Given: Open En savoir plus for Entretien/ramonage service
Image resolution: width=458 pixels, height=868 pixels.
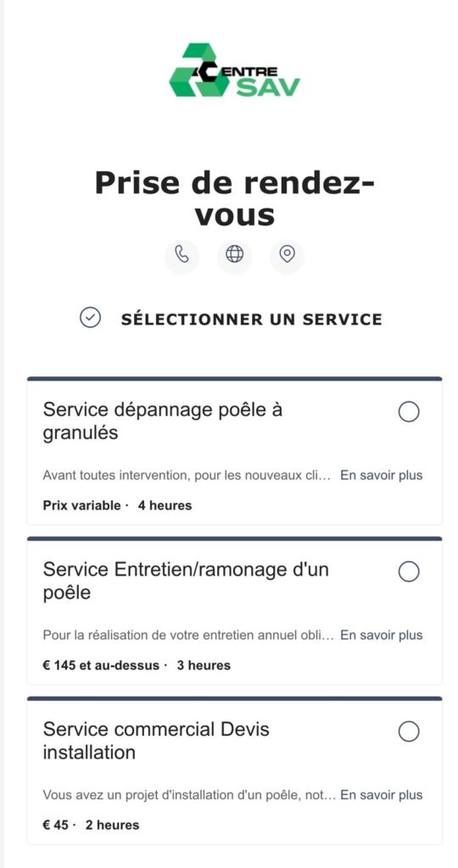Looking at the screenshot, I should (x=381, y=636).
